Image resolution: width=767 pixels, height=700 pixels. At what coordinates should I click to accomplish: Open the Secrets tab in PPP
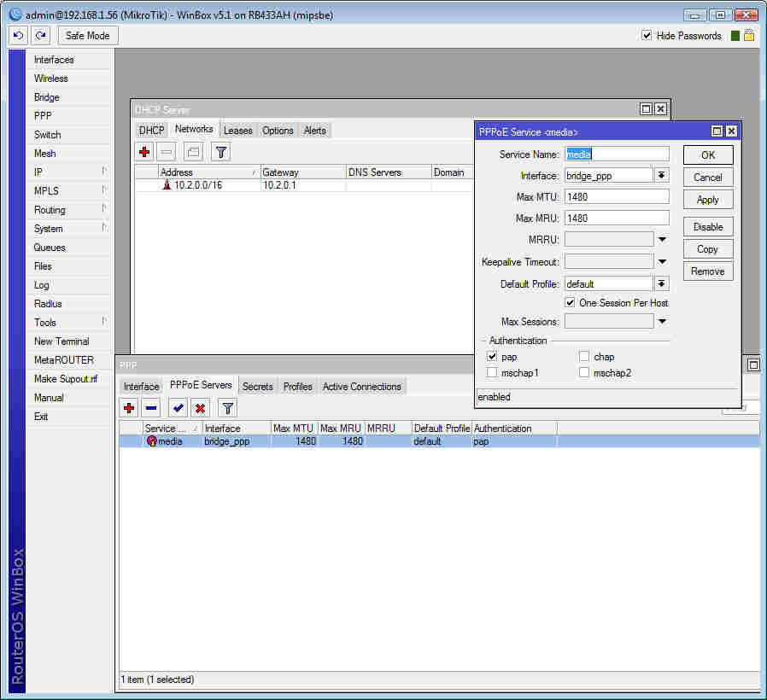tap(257, 387)
